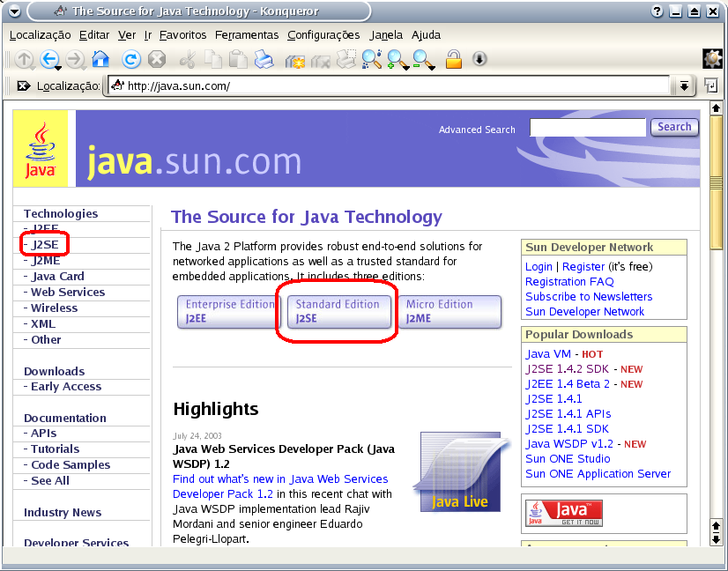Open the Editar menu

94,35
